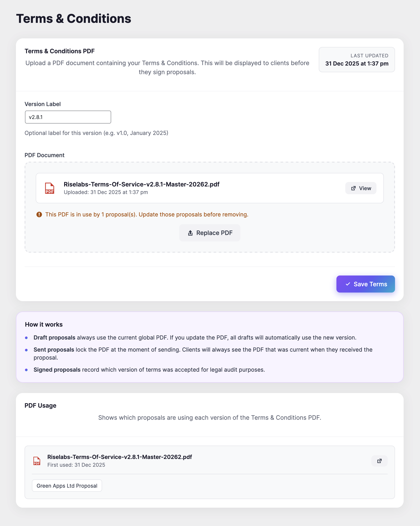This screenshot has height=526, width=420.
Task: Click the uploaded file name in PDF Document
Action: pos(141,184)
